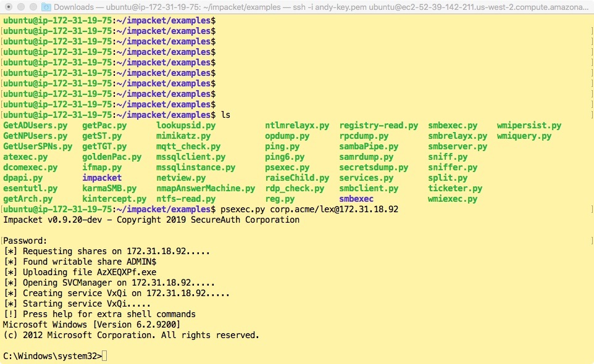The width and height of the screenshot is (594, 364).
Task: Click getArch.py in the listing
Action: click(x=28, y=199)
